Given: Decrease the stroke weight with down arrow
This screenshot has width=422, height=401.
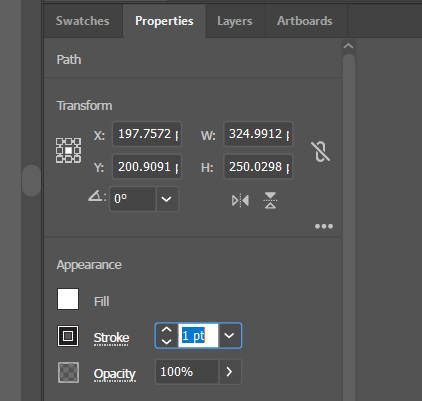Looking at the screenshot, I should [166, 342].
